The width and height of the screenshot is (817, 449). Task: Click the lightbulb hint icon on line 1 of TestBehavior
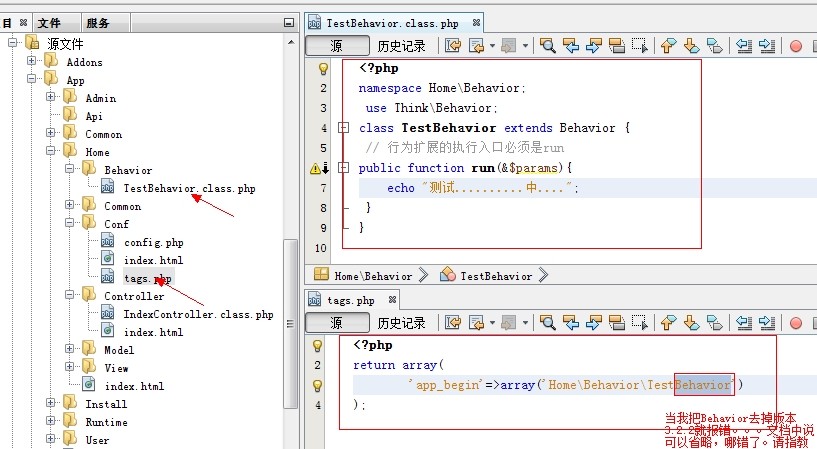click(x=322, y=69)
